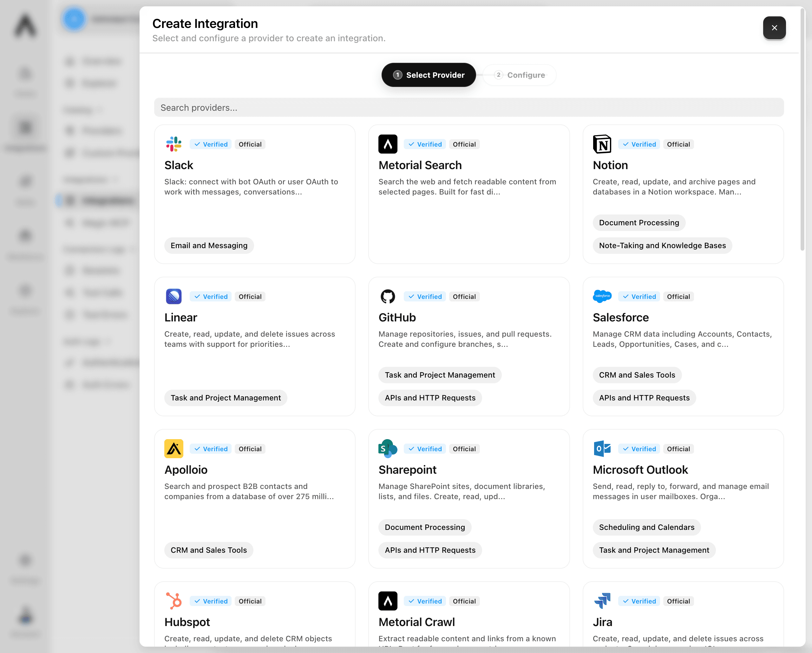Click the blurred Metorial logo in sidebar
Image resolution: width=812 pixels, height=653 pixels.
click(x=25, y=26)
